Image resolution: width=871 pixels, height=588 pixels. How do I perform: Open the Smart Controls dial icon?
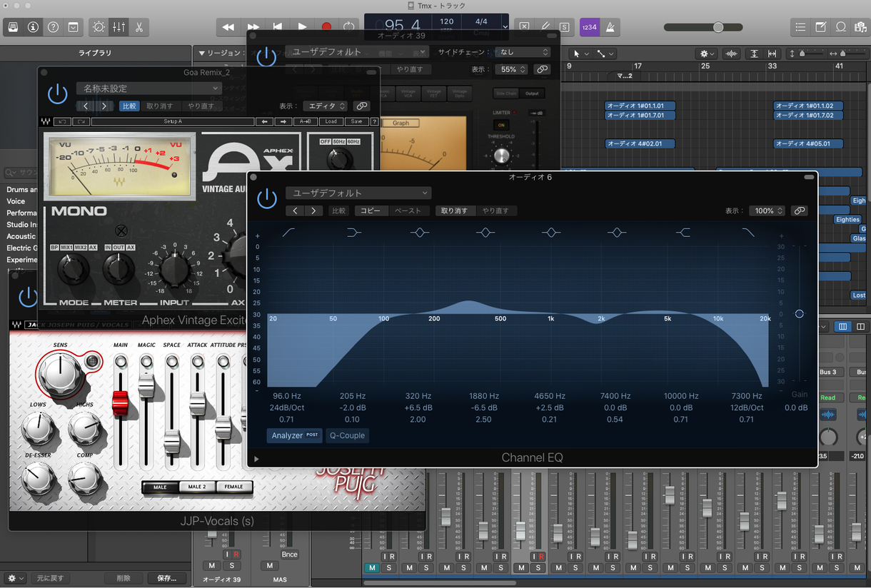(99, 27)
